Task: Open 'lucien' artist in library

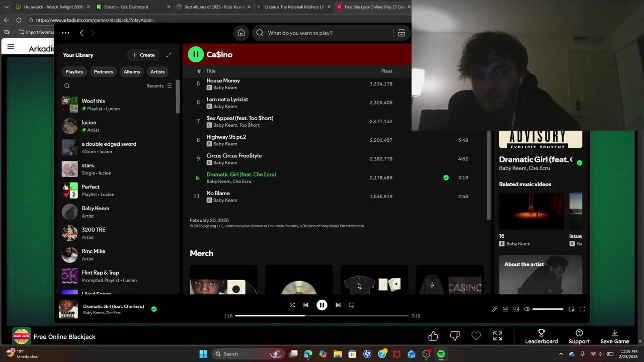Action: pos(117,126)
